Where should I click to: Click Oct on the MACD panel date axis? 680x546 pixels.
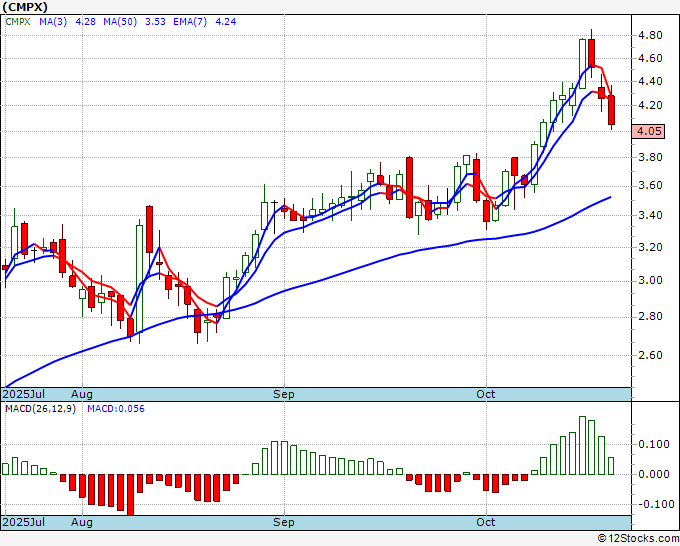tap(485, 522)
